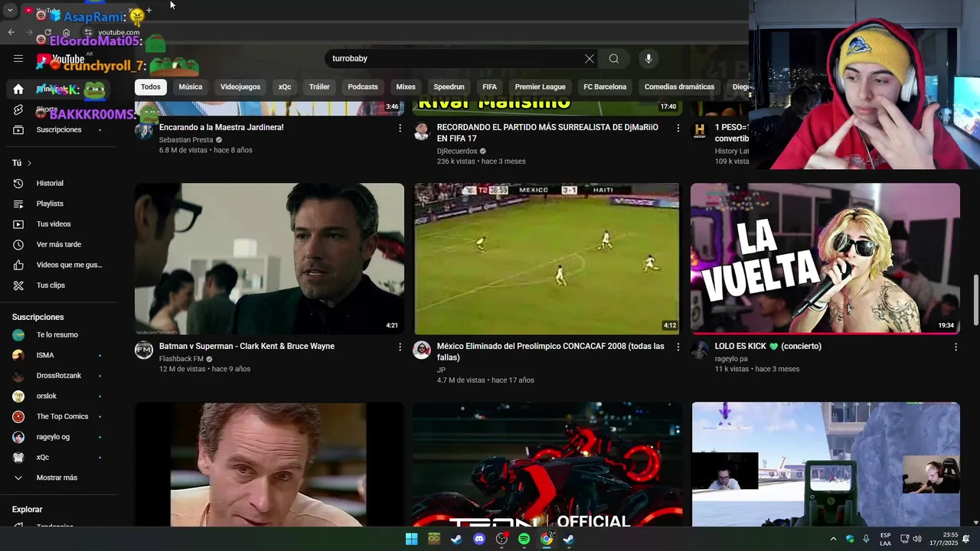Open the taskbar clock showing 23:55
The width and height of the screenshot is (980, 551).
[944, 539]
